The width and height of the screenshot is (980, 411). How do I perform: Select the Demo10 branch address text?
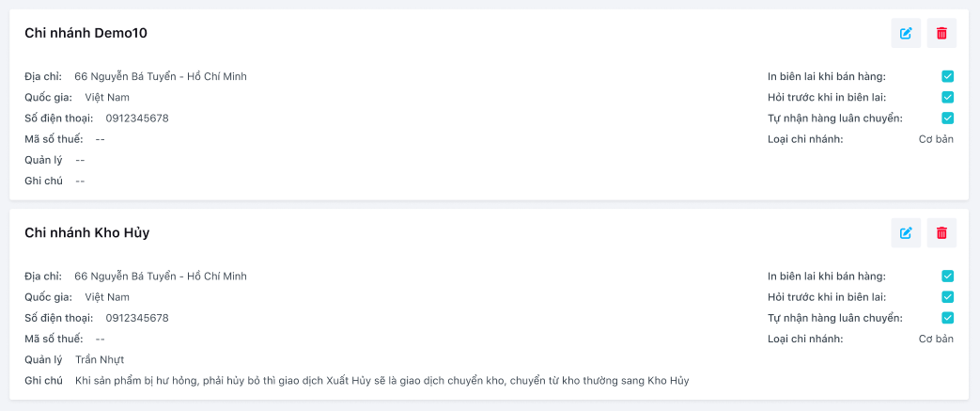click(161, 76)
